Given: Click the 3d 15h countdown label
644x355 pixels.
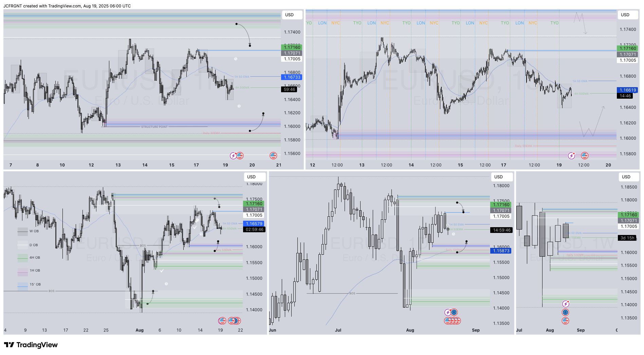Looking at the screenshot, I should [627, 238].
